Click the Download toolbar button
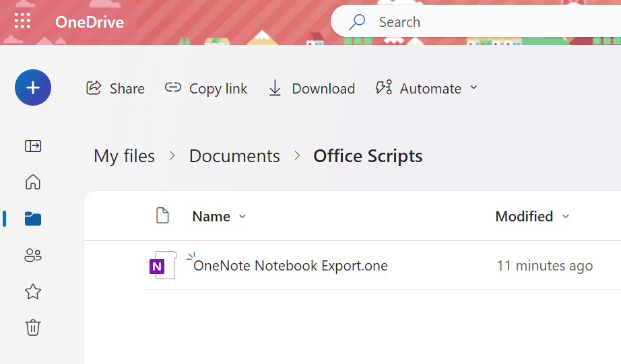This screenshot has height=364, width=621. coord(311,88)
